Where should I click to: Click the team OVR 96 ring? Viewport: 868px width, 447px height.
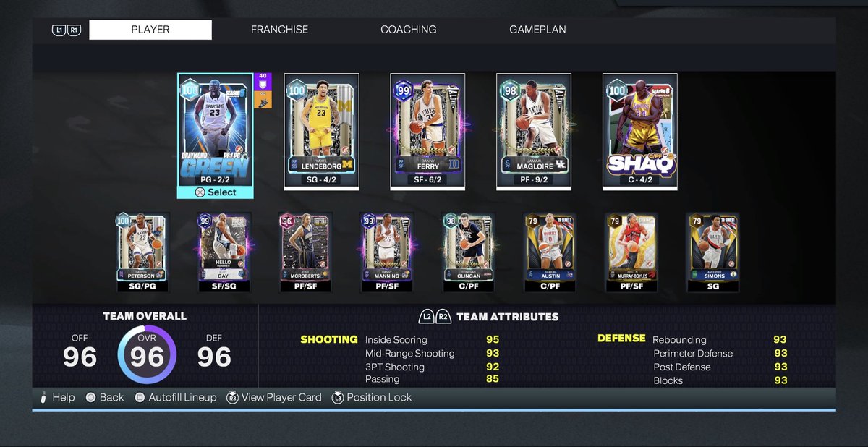click(147, 356)
